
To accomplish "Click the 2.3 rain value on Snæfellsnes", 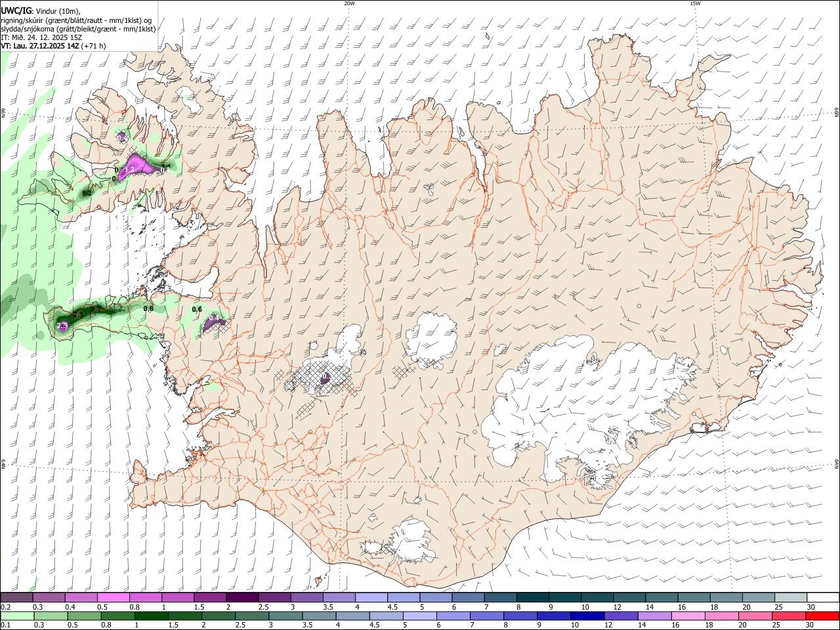I will 77,315.
